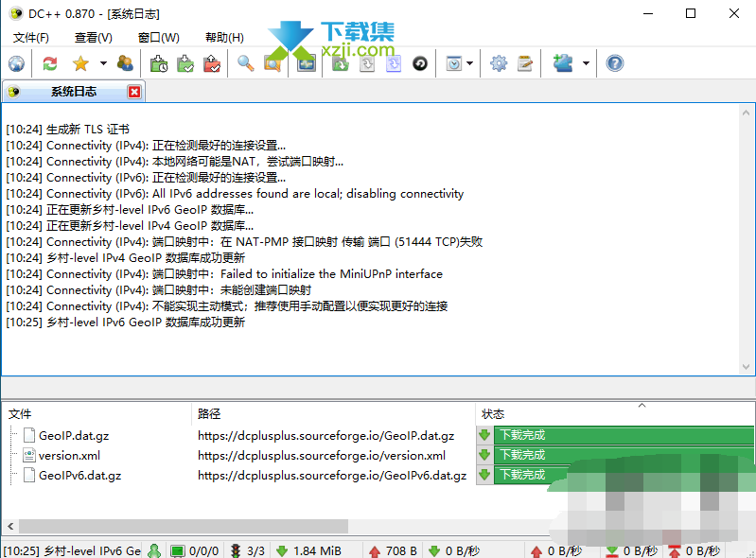Open Favorite Hubs star icon
Screen dimensions: 756x558
click(x=80, y=63)
